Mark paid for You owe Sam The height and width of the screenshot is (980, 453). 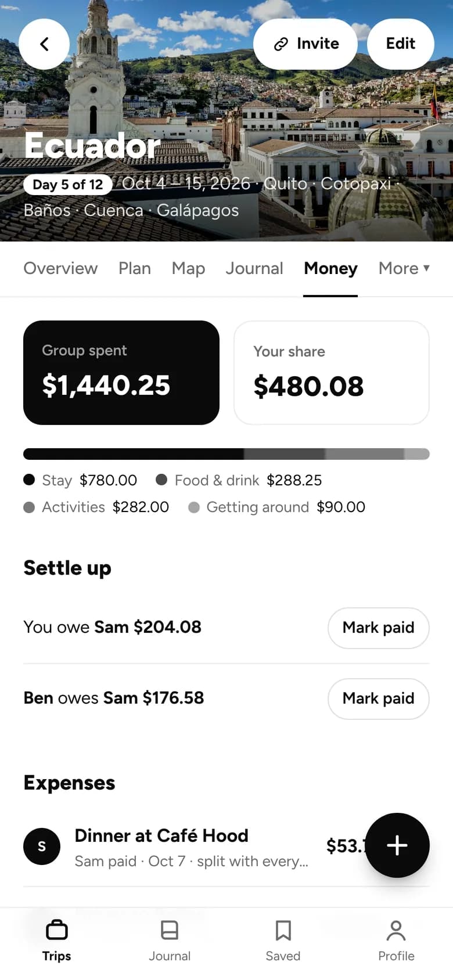click(379, 628)
